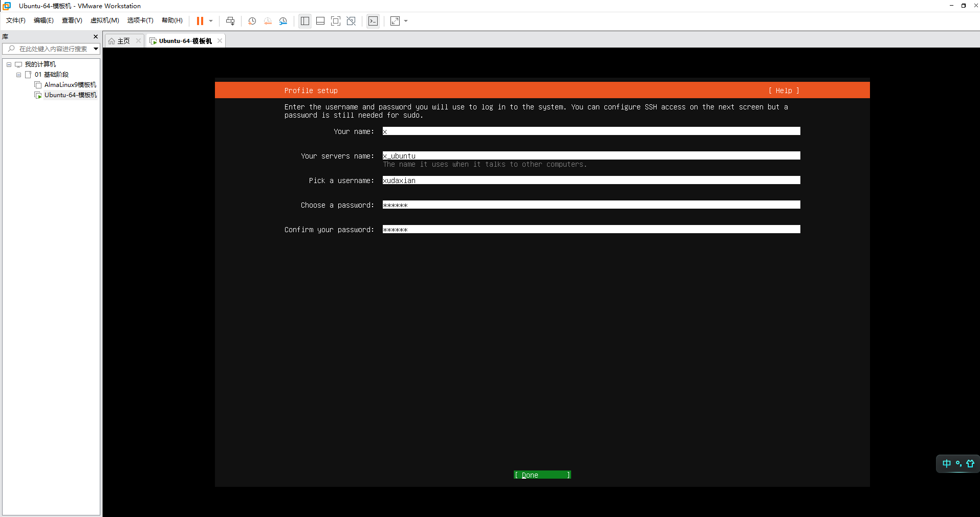Image resolution: width=980 pixels, height=517 pixels.
Task: Click the orange pause (suspend) VM icon
Action: 200,21
